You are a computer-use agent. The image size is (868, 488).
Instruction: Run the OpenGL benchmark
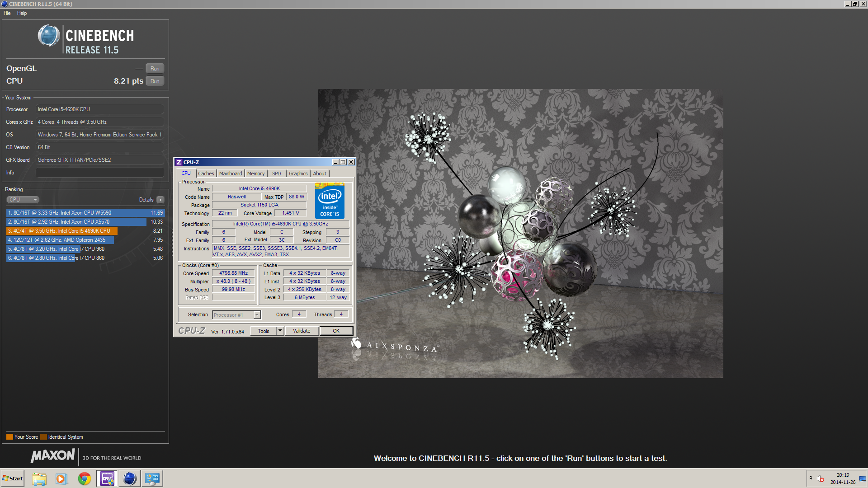click(x=155, y=69)
